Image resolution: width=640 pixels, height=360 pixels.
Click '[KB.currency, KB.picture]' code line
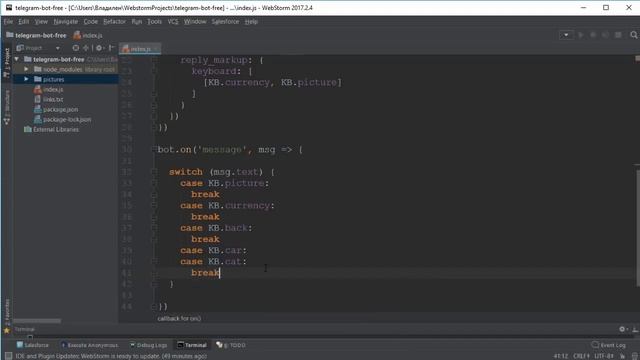pyautogui.click(x=272, y=82)
